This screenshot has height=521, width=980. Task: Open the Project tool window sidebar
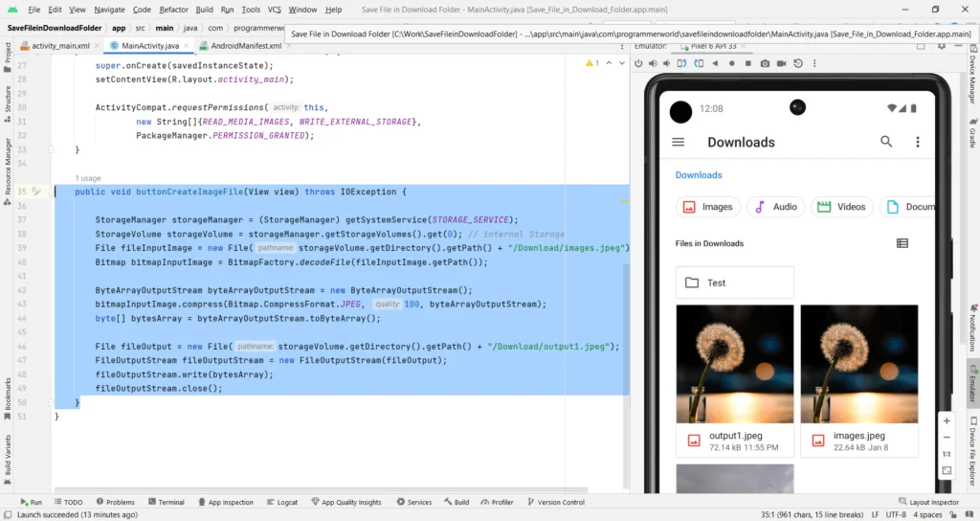pos(8,57)
